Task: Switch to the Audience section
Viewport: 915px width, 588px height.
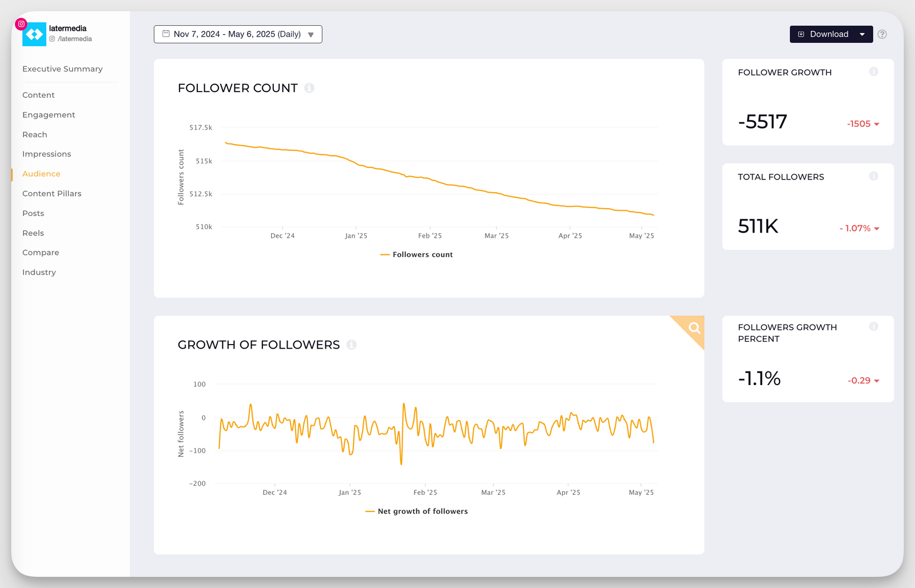Action: coord(41,173)
